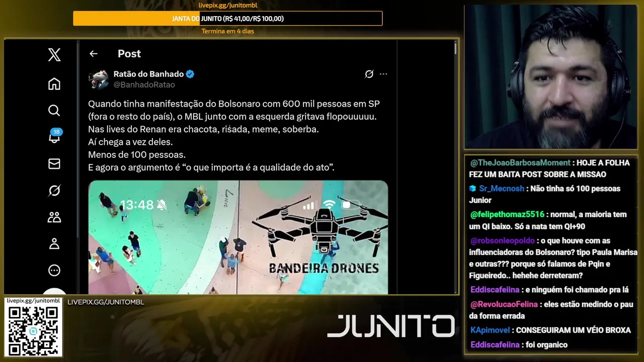644x362 pixels.
Task: Click 'Aí chega a vez deles.' line
Action: 130,142
